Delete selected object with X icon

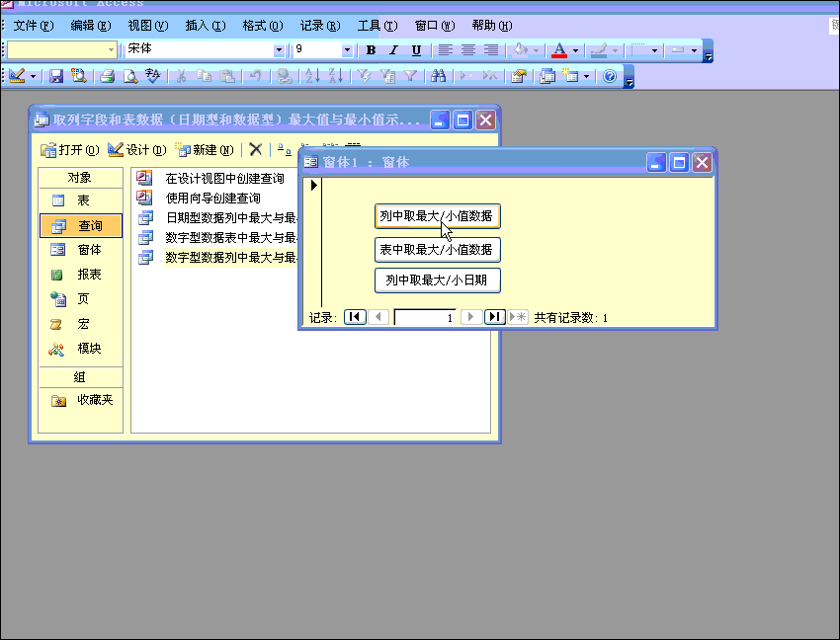pyautogui.click(x=256, y=150)
